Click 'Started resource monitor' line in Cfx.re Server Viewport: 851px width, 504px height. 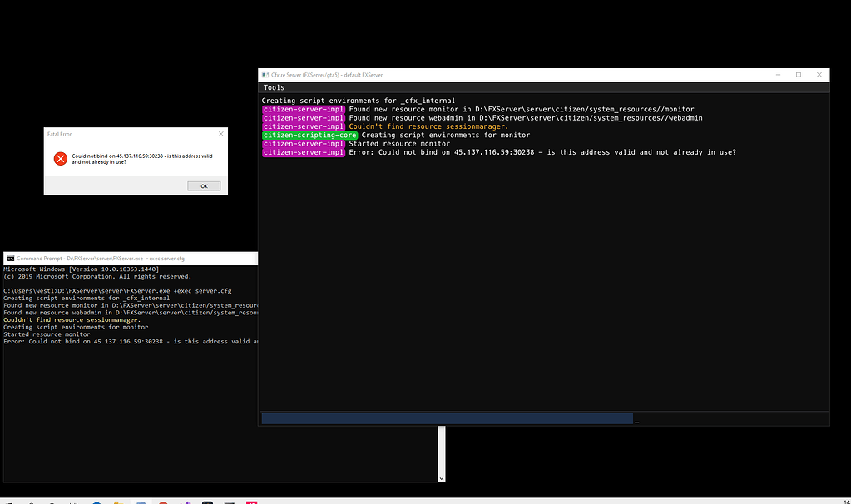click(399, 144)
